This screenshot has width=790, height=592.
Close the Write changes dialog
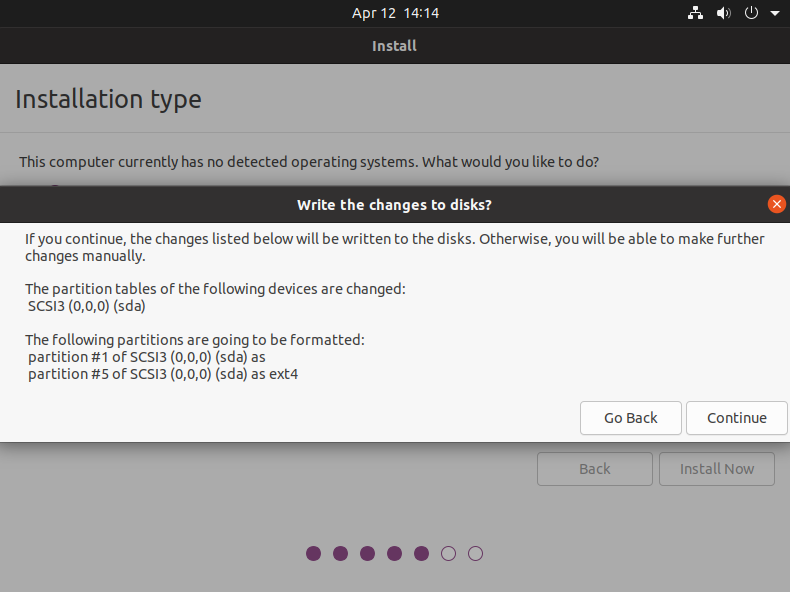point(776,204)
